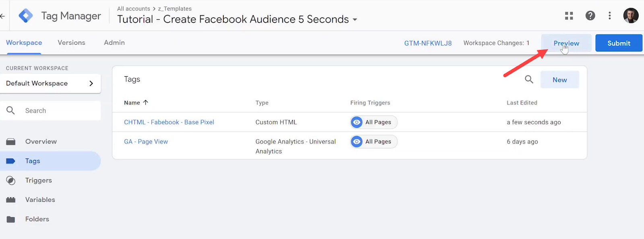Click the GTM-NFKWLJ8 container ID
This screenshot has height=239, width=644.
pos(428,43)
